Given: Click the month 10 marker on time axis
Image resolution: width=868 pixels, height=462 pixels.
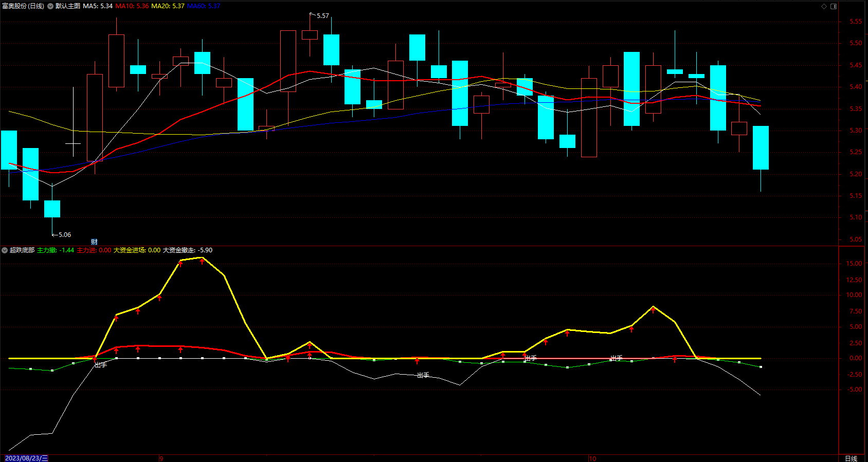Looking at the screenshot, I should [x=592, y=458].
